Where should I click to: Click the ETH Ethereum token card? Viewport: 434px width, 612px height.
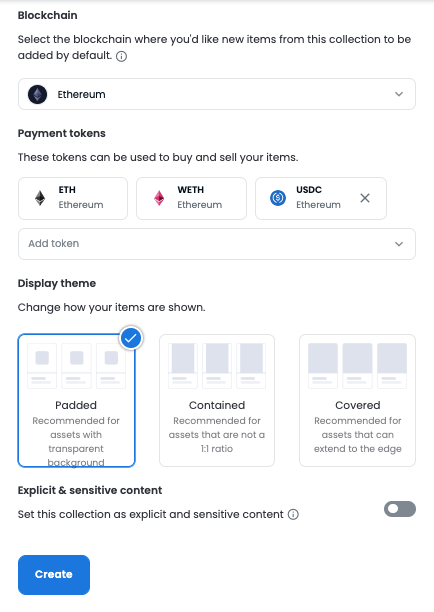[73, 198]
